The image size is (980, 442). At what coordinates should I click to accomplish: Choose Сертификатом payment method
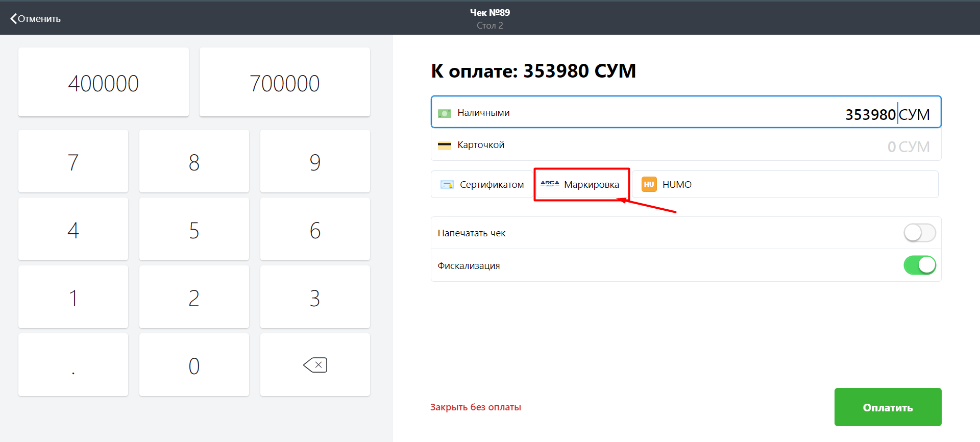[482, 185]
